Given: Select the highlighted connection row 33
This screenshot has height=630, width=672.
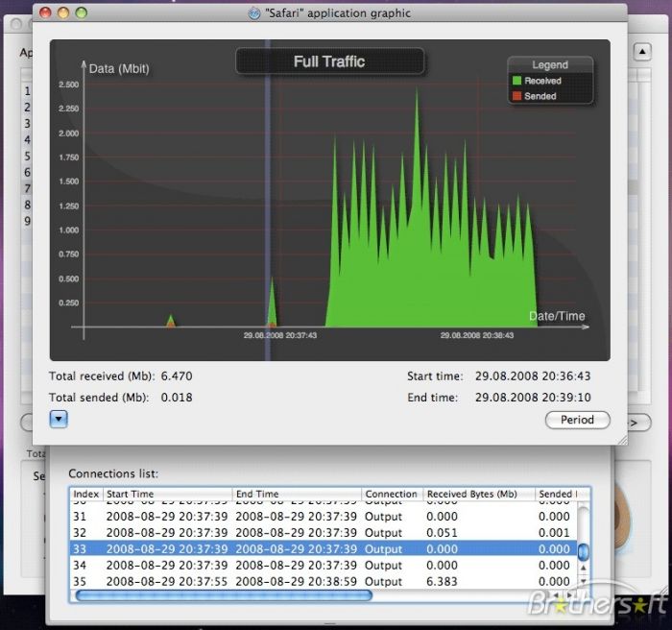Looking at the screenshot, I should [x=324, y=549].
